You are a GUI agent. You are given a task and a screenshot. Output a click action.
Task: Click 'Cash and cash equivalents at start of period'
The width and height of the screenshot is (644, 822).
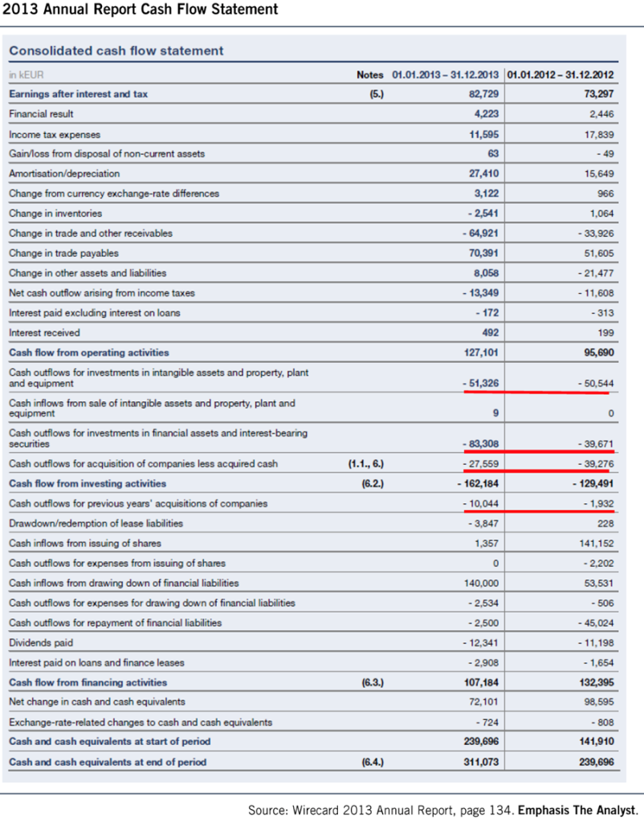(109, 743)
